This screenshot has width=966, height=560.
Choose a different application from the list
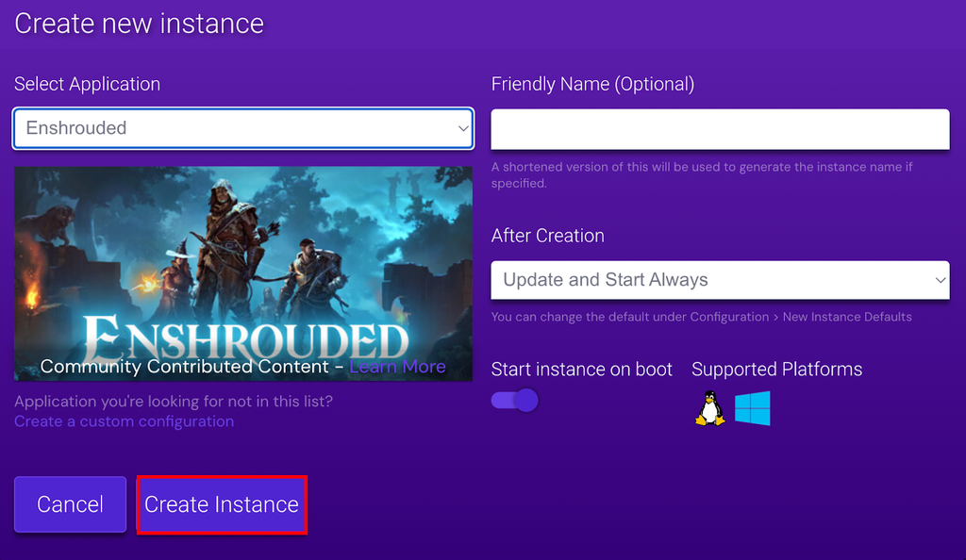[242, 128]
